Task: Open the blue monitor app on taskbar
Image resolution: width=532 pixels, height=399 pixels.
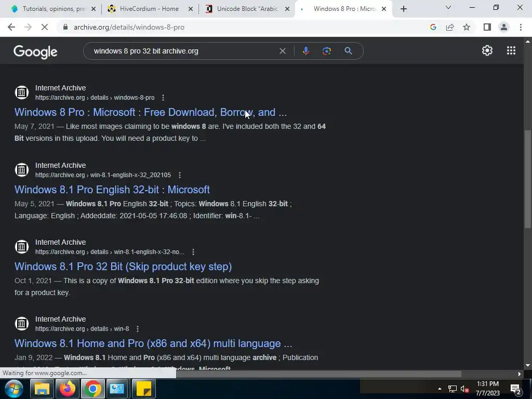Action: (x=117, y=389)
